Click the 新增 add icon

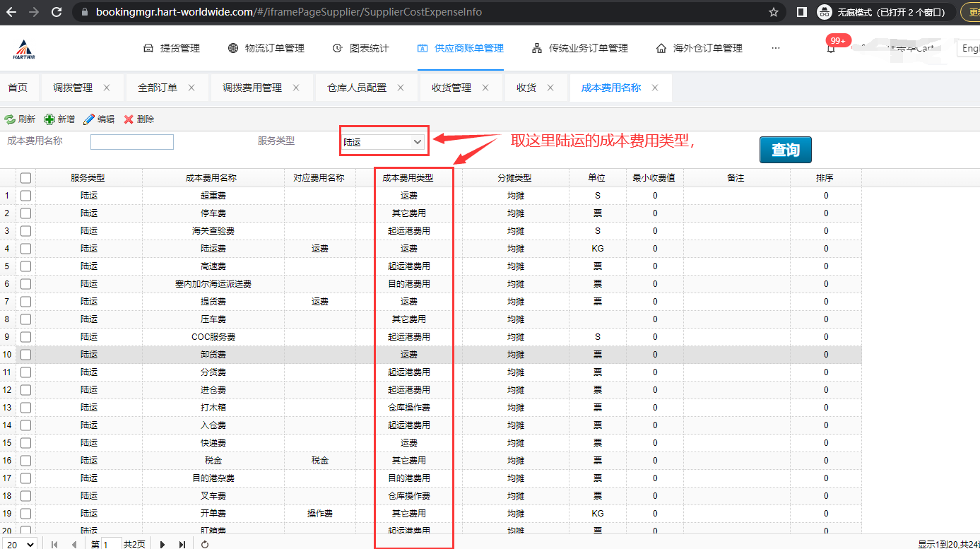coord(49,119)
